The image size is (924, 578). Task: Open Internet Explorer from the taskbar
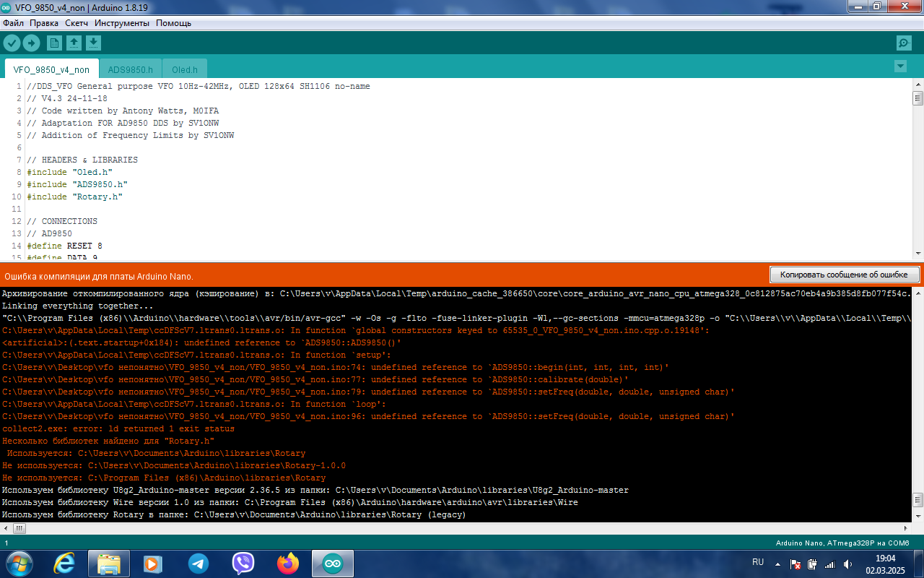tap(65, 564)
